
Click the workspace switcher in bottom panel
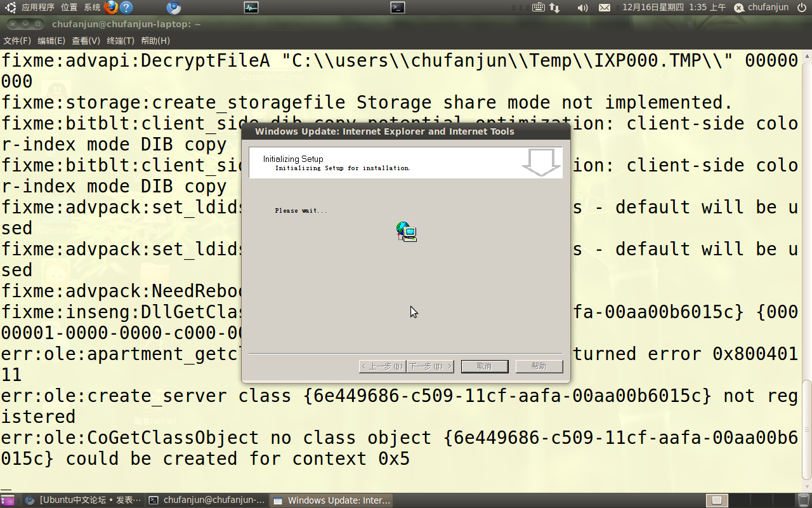(750, 500)
